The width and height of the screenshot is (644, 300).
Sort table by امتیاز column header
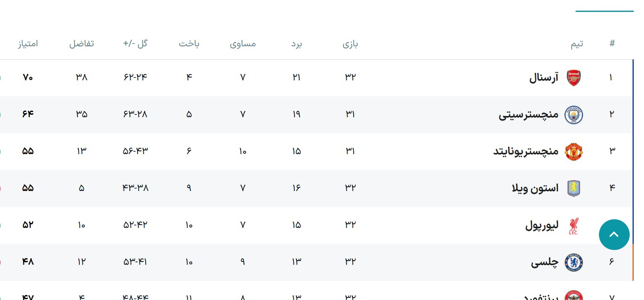[x=28, y=43]
